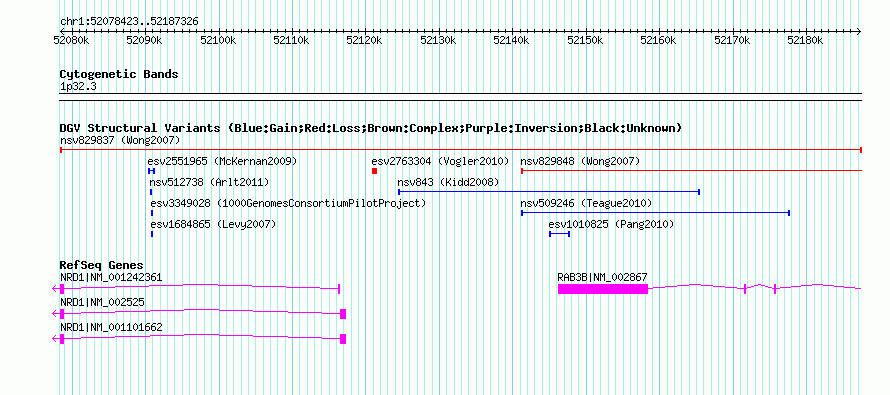
Task: Click the RefSeq Genes track title
Action: (101, 265)
